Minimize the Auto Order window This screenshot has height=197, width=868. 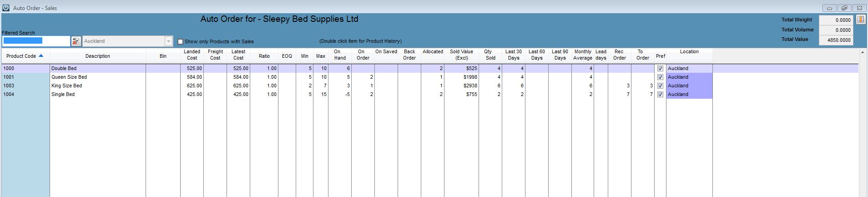click(830, 8)
